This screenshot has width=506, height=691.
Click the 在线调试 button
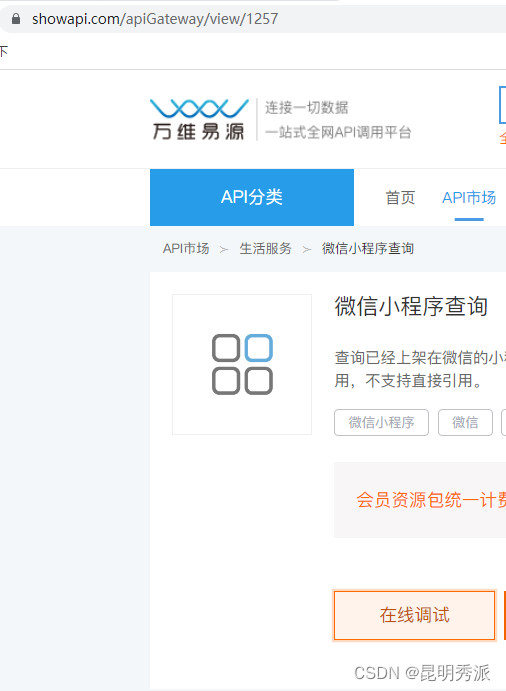(x=414, y=615)
